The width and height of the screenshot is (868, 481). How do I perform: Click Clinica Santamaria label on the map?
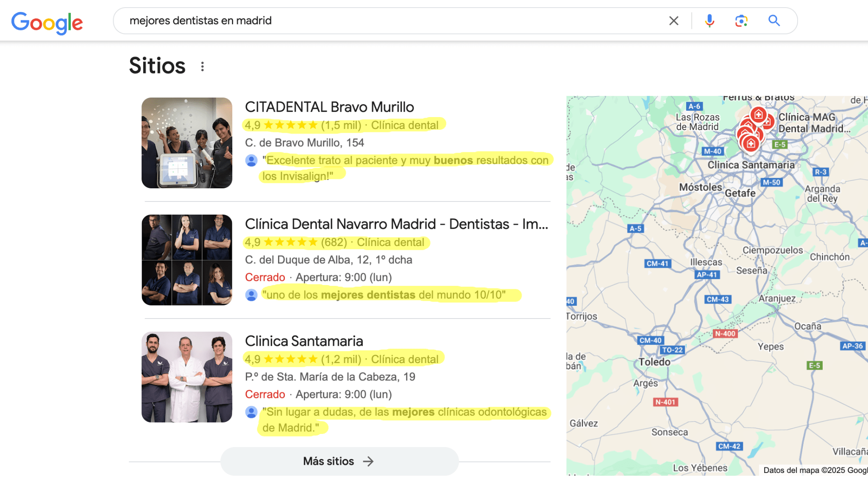pos(751,165)
